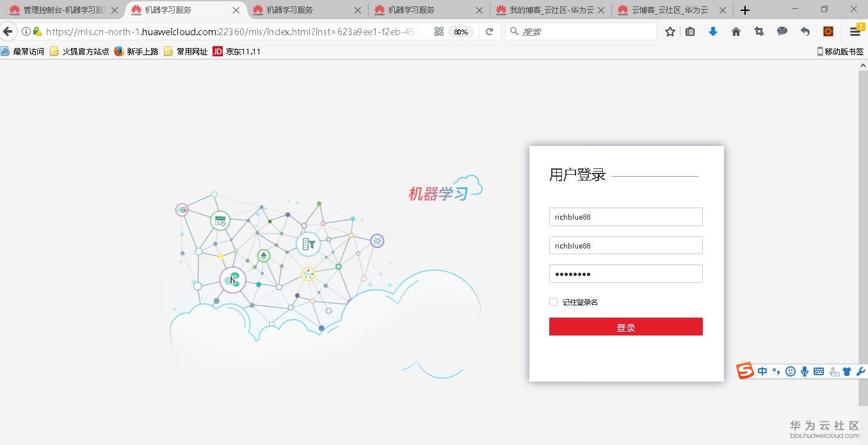The width and height of the screenshot is (868, 445).
Task: Open Firefox downloads with the blue arrow
Action: [712, 31]
